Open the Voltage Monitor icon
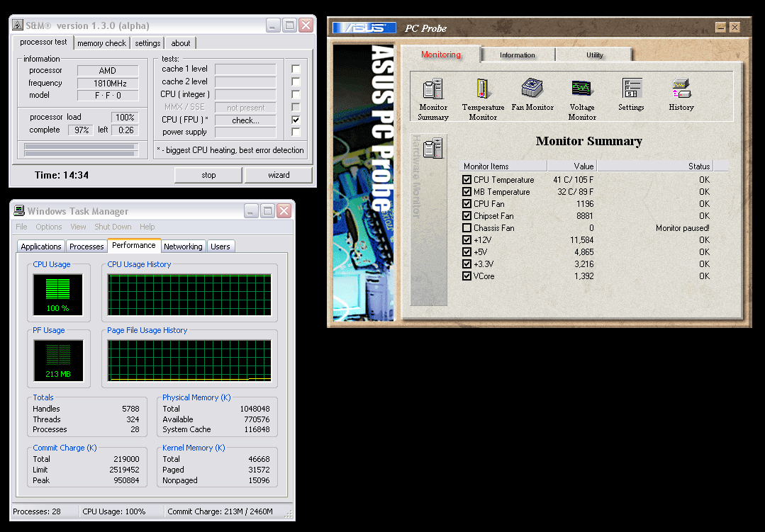The height and width of the screenshot is (532, 765). (581, 99)
